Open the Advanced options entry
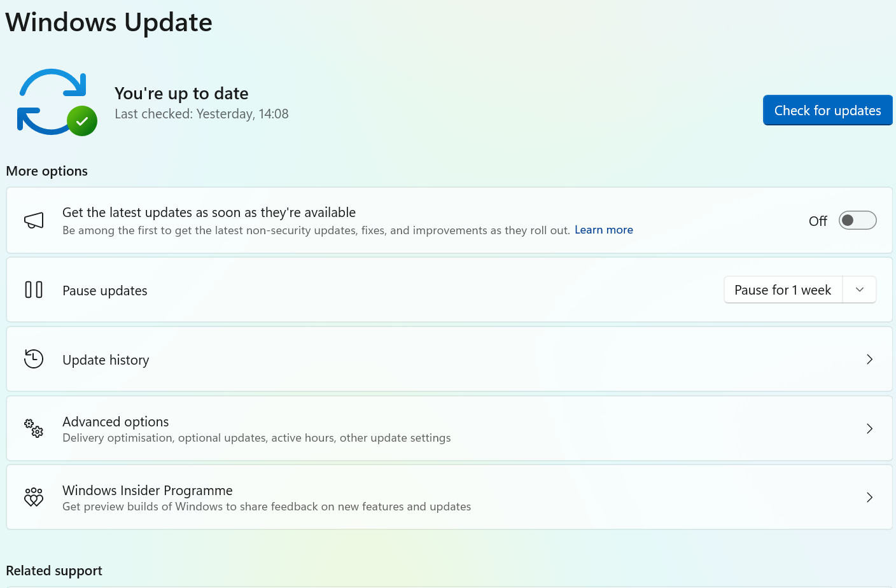The width and height of the screenshot is (896, 588). (116, 422)
